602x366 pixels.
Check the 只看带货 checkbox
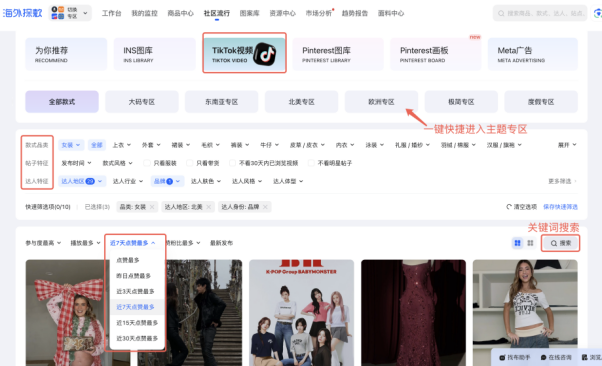pyautogui.click(x=189, y=163)
